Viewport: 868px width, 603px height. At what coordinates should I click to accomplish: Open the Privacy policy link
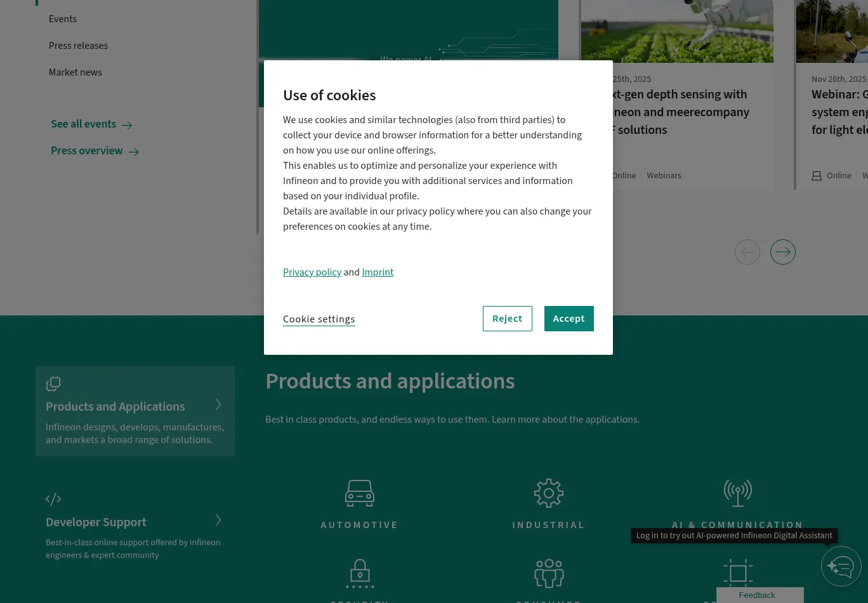312,272
